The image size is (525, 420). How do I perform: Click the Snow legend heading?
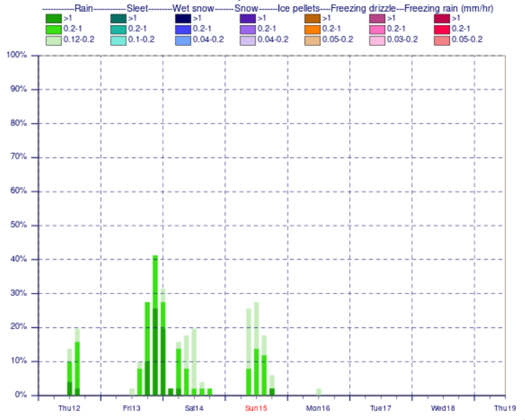(x=246, y=8)
